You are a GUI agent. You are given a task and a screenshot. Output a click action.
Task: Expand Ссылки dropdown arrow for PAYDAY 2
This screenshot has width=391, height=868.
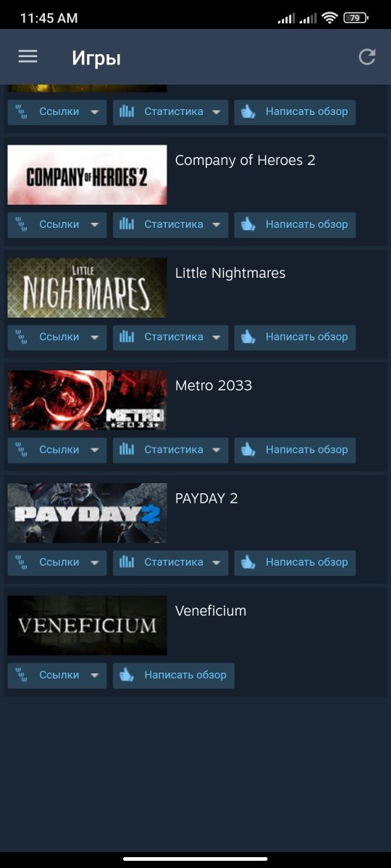(x=94, y=563)
